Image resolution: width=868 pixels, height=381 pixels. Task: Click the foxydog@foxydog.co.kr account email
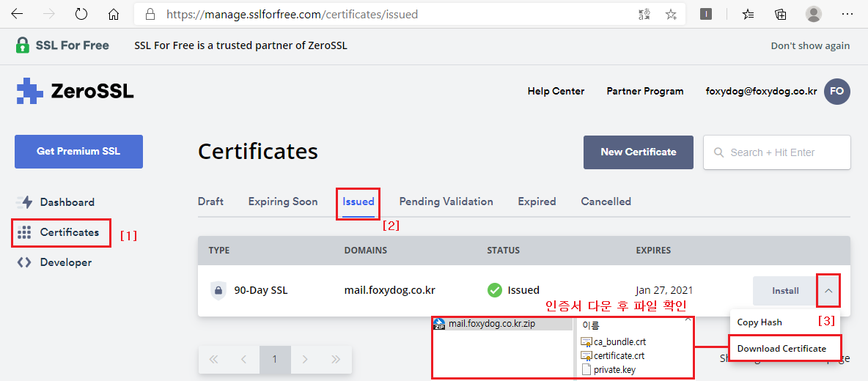[x=761, y=92]
